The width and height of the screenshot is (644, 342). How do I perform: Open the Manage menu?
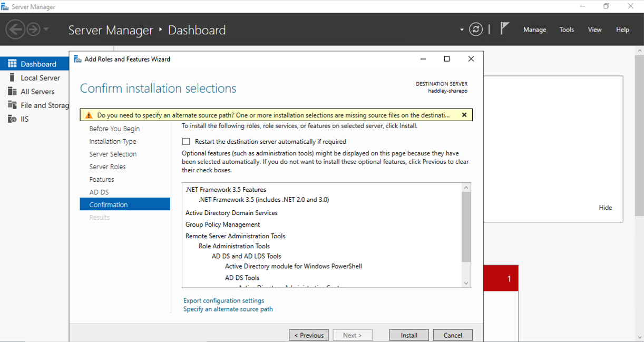pyautogui.click(x=534, y=30)
